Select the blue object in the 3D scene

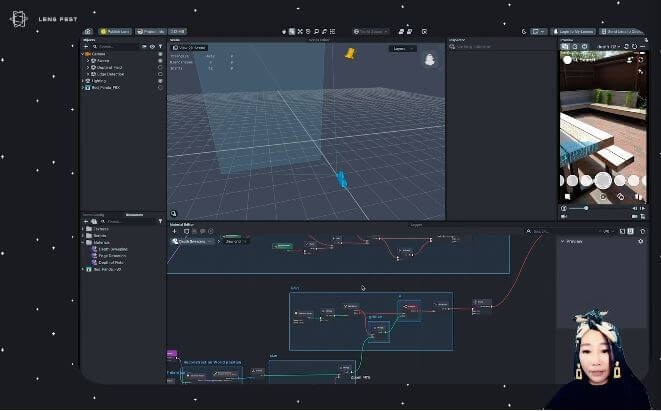(342, 180)
